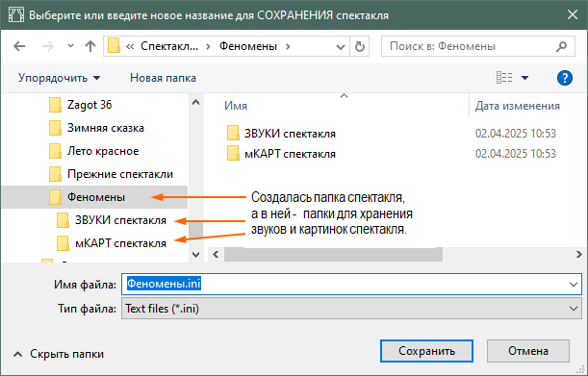The height and width of the screenshot is (376, 588).
Task: Sort by Дата изменения column header
Action: (x=518, y=106)
